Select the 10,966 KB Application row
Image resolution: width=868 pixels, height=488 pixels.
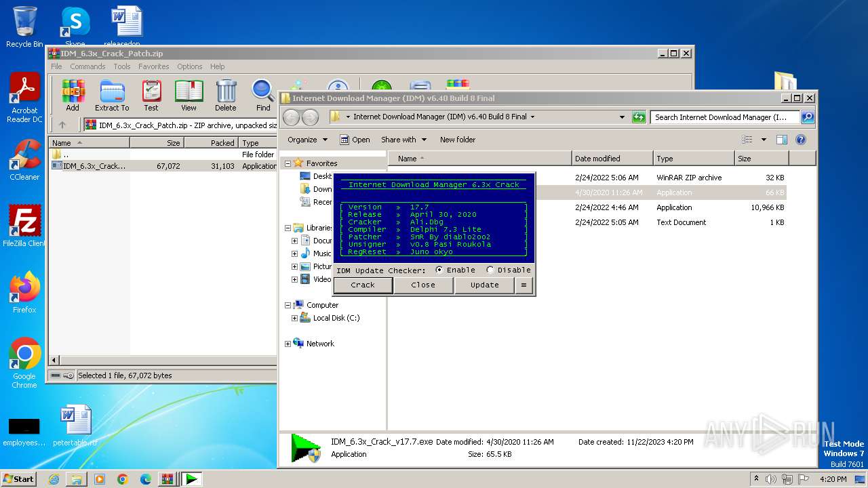click(x=589, y=207)
